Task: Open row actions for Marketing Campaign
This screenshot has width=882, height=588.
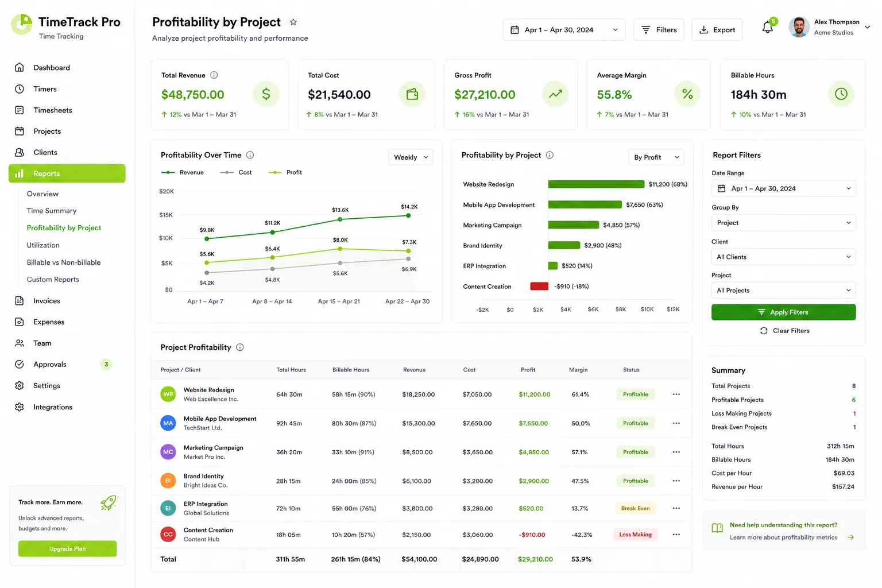Action: pyautogui.click(x=676, y=452)
